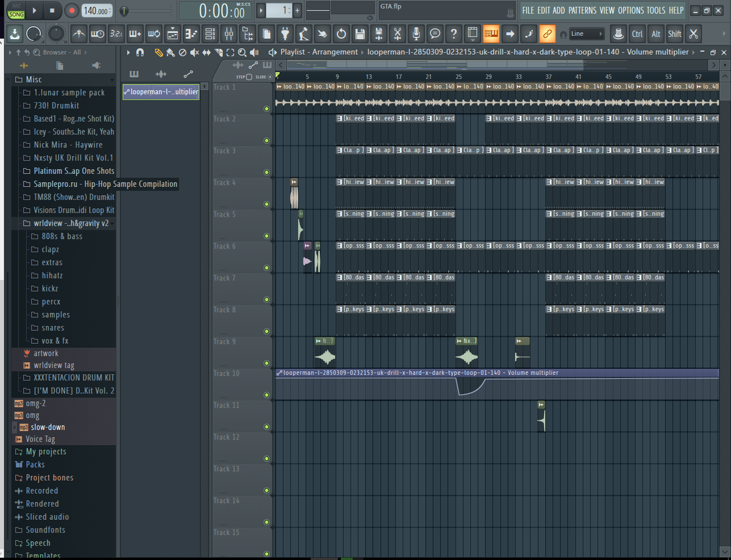This screenshot has height=560, width=731.
Task: Mute Track 9 with its green dot
Action: coord(267,363)
